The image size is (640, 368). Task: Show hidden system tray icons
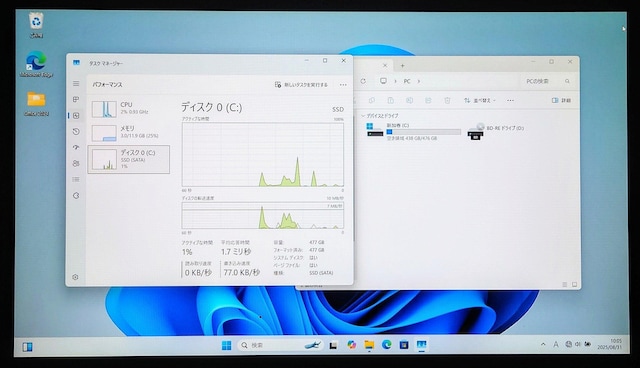543,344
